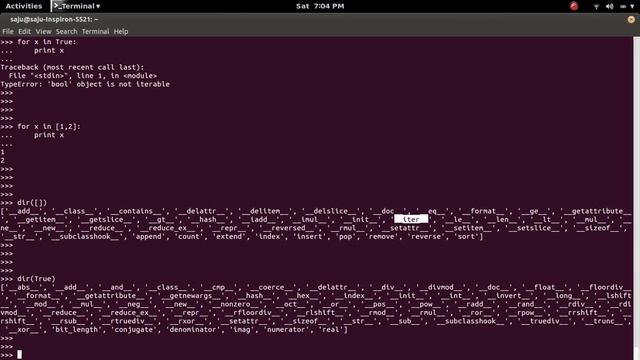Click 'extend' in the list dir output

click(229, 236)
